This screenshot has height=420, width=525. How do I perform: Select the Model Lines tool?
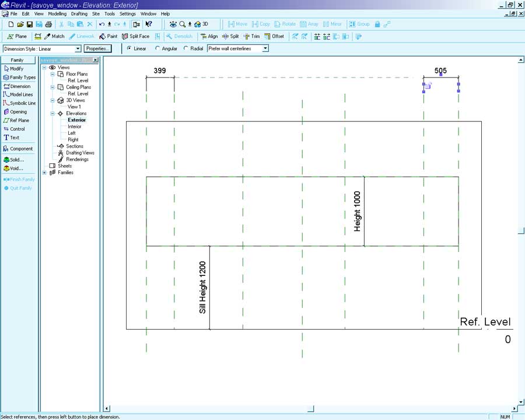tap(17, 94)
